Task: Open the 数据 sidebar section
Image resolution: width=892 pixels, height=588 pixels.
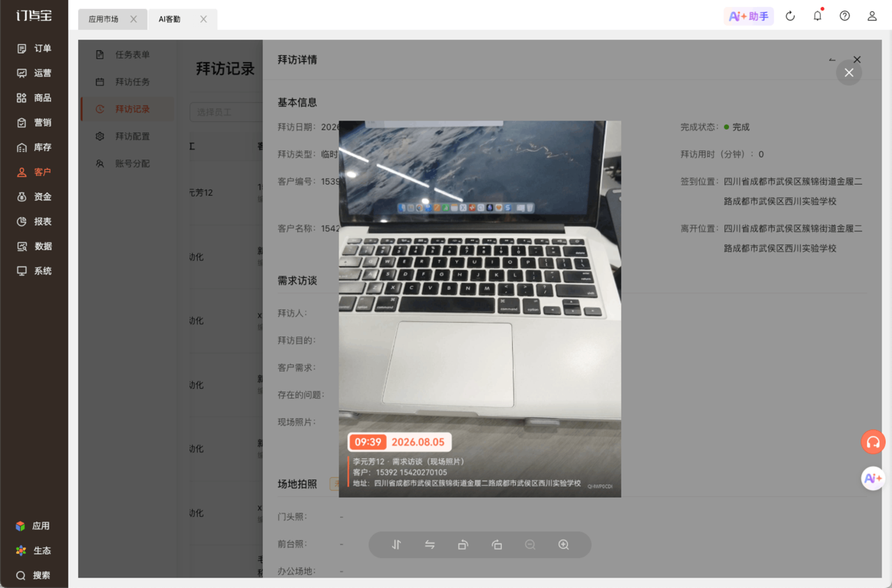Action: [x=34, y=246]
